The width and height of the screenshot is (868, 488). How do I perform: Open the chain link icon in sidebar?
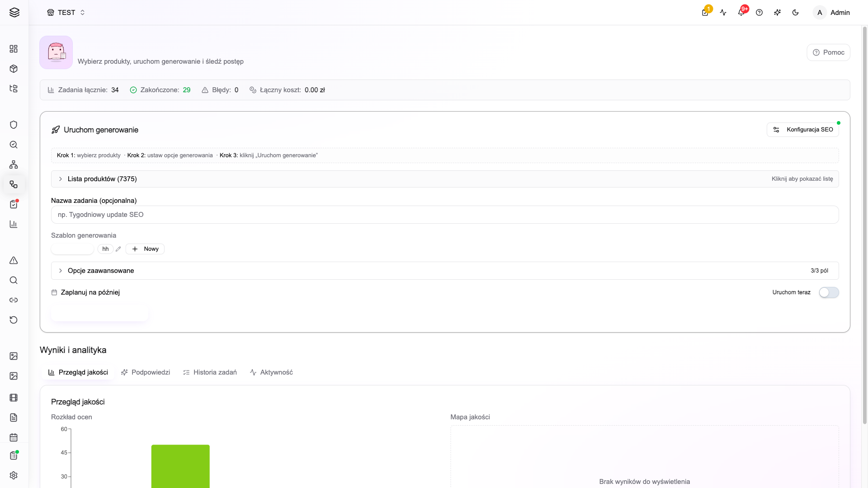[x=14, y=300]
